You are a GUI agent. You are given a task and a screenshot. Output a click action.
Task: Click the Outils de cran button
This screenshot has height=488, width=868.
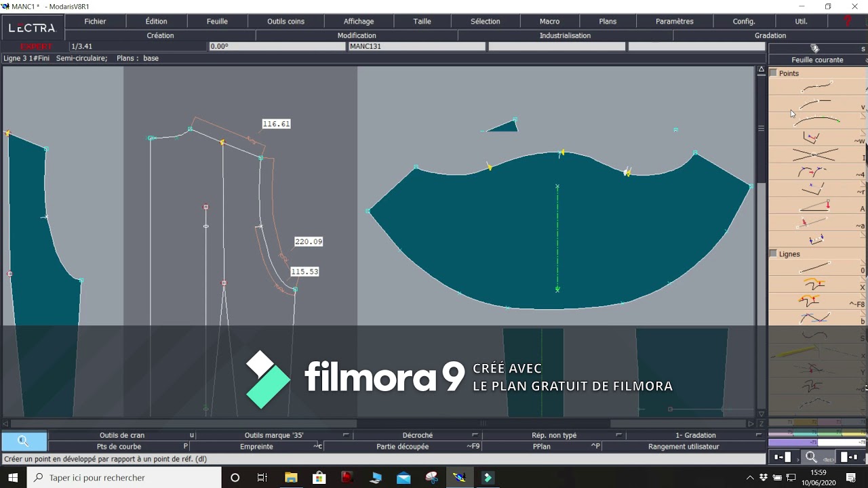122,435
